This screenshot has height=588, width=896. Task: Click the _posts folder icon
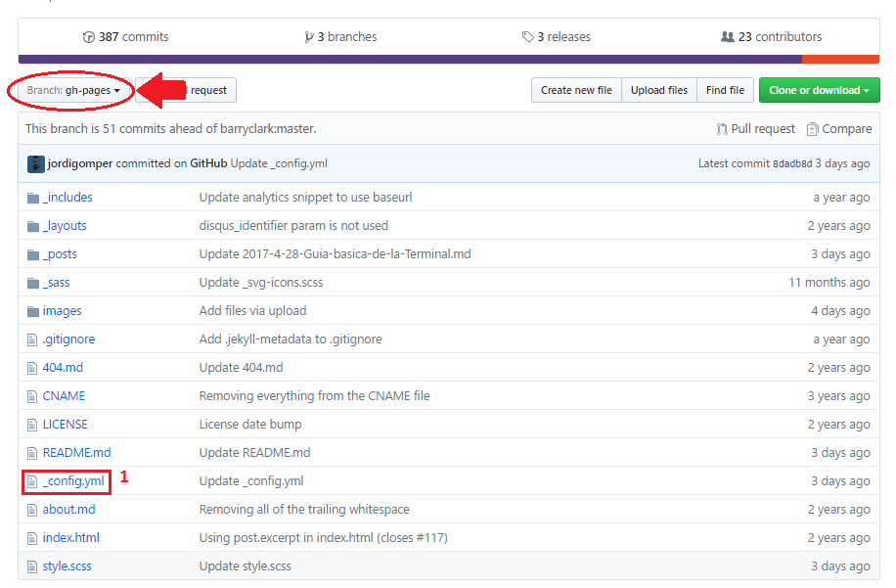click(33, 254)
